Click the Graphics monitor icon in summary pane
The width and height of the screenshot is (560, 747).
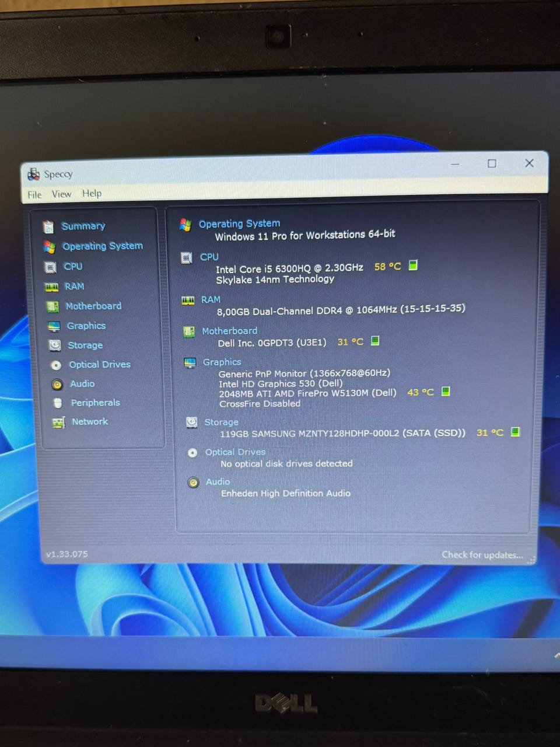(x=190, y=363)
